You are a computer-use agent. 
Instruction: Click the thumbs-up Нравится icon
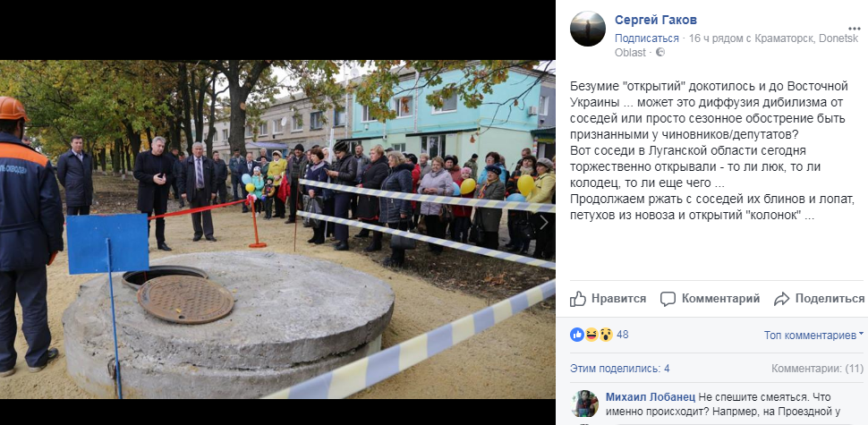click(578, 299)
